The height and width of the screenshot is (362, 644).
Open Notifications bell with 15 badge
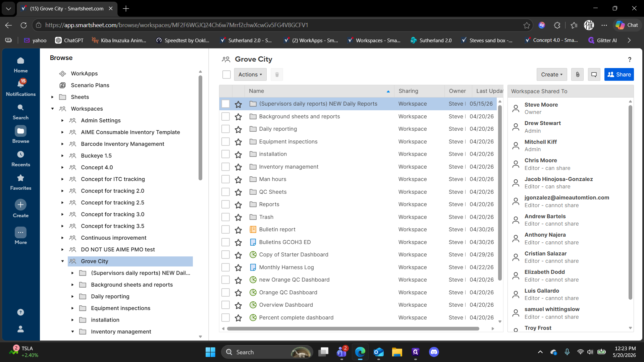pos(20,83)
